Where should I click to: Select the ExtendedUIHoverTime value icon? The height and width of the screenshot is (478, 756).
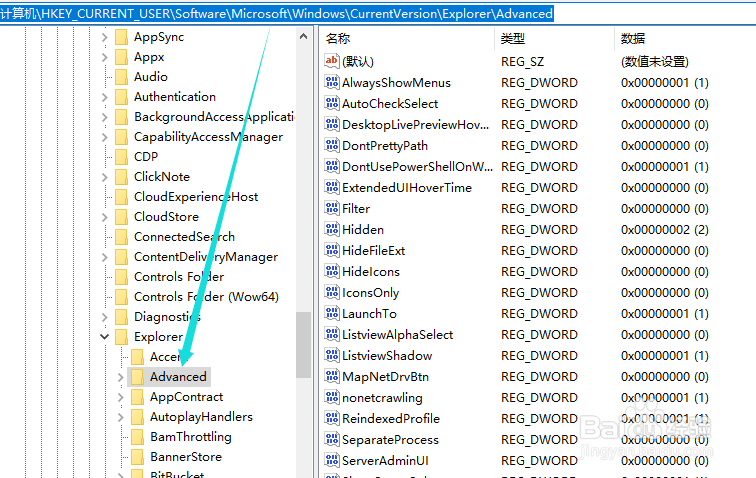click(x=332, y=187)
